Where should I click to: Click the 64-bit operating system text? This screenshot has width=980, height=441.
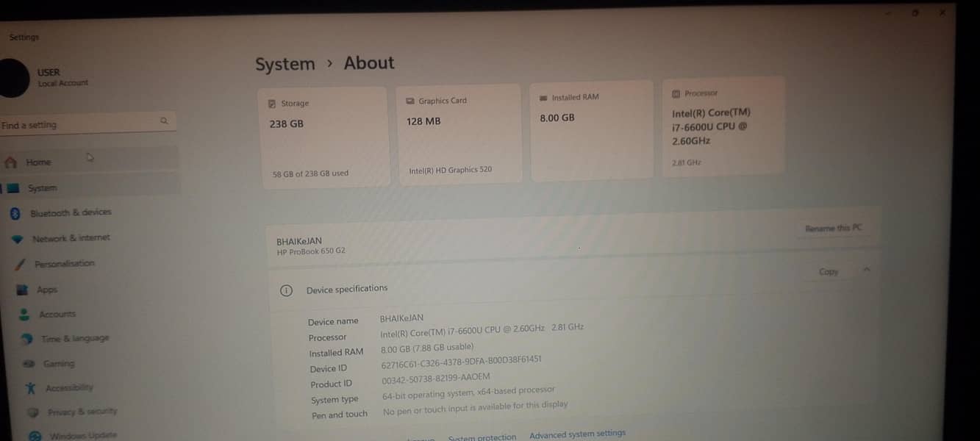coord(469,392)
